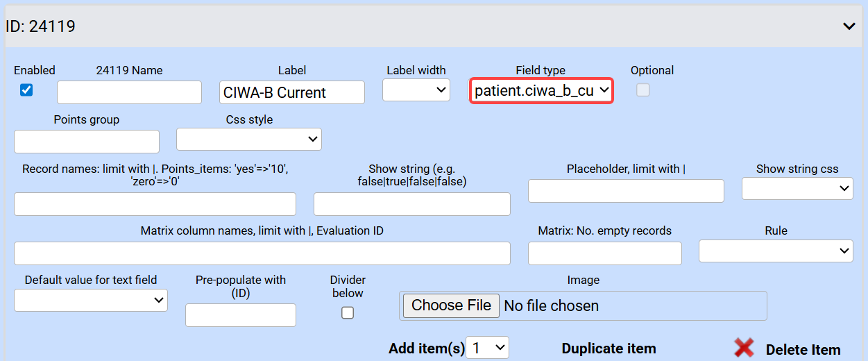
Task: Focus the 24119 Name input field
Action: click(129, 92)
